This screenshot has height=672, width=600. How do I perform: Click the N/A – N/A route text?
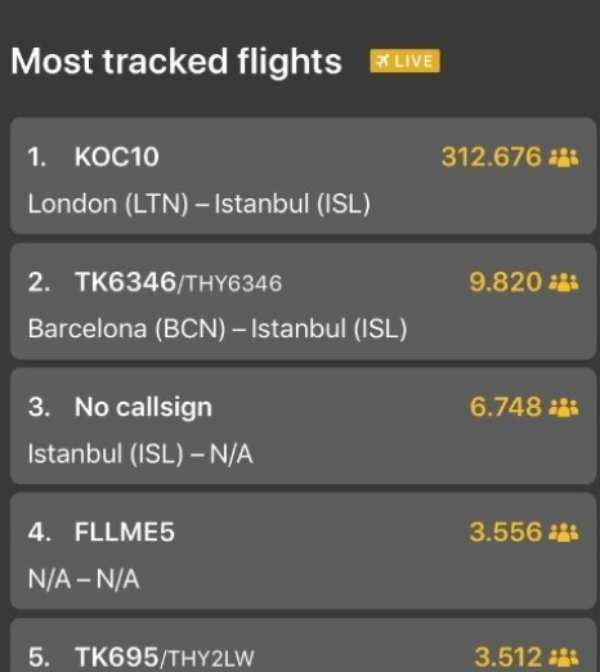coord(84,579)
